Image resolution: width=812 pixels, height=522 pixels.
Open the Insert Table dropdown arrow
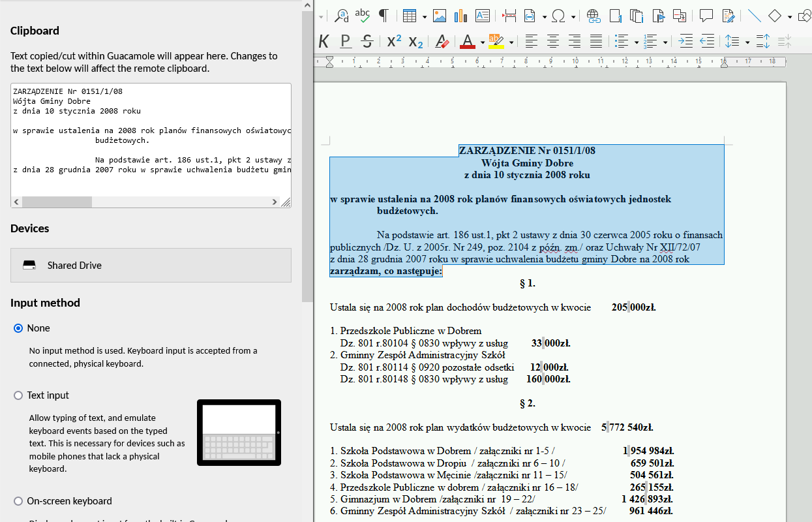(x=424, y=16)
